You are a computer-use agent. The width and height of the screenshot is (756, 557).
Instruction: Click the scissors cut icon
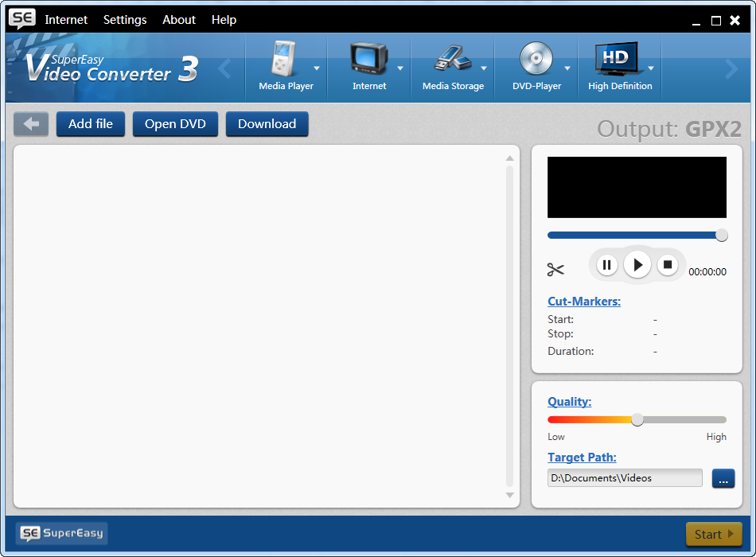555,269
